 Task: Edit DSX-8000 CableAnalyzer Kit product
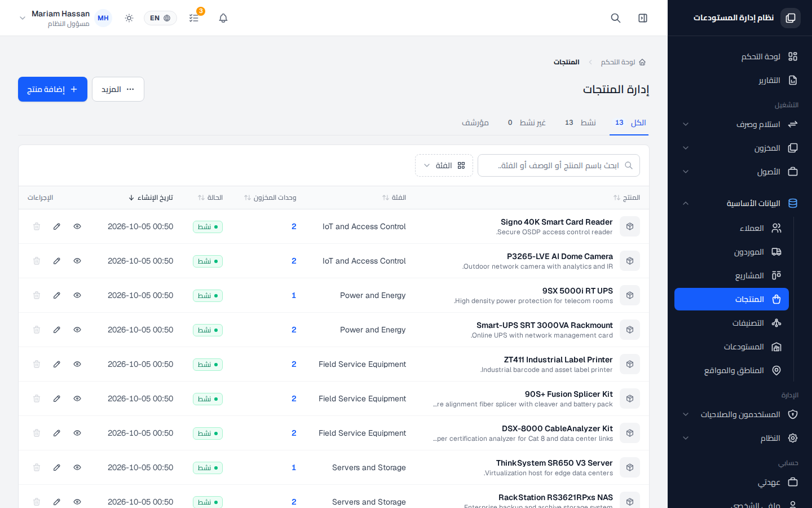(x=57, y=433)
